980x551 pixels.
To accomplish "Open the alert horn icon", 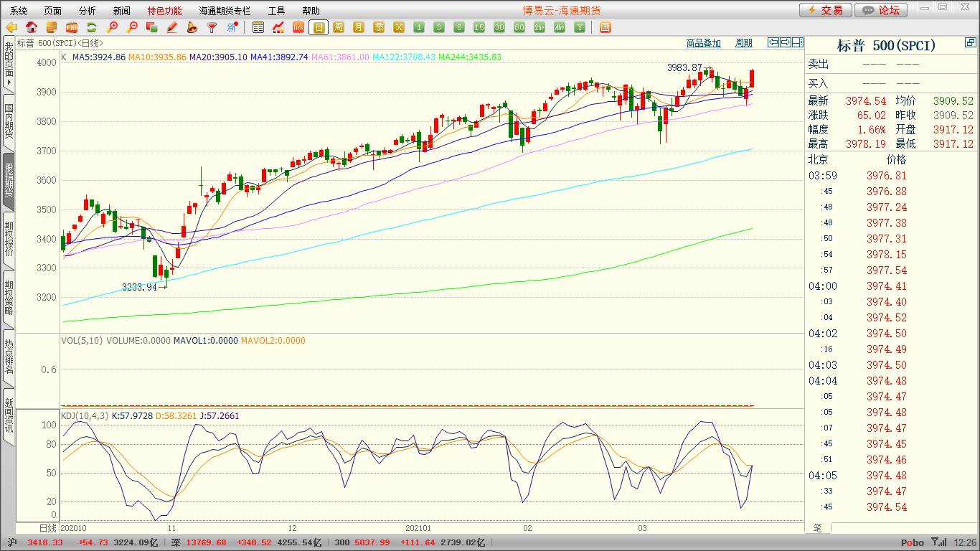I will 192,27.
